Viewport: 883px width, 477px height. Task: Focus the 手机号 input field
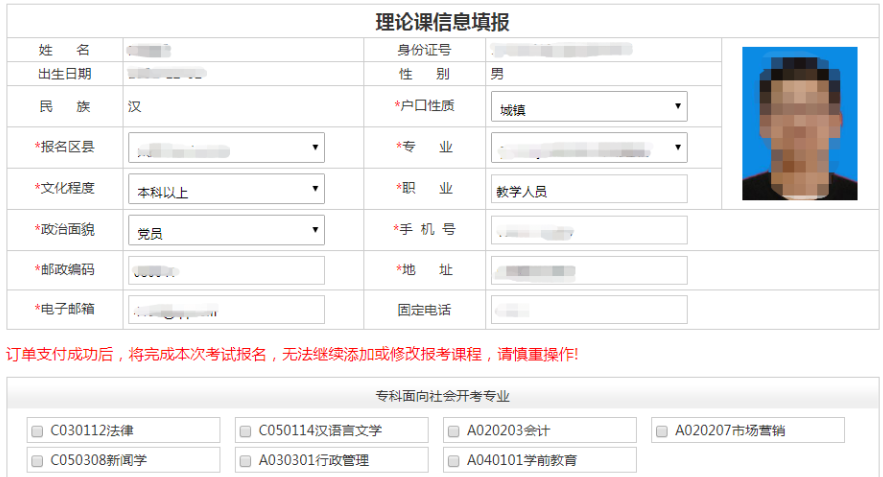pos(588,230)
